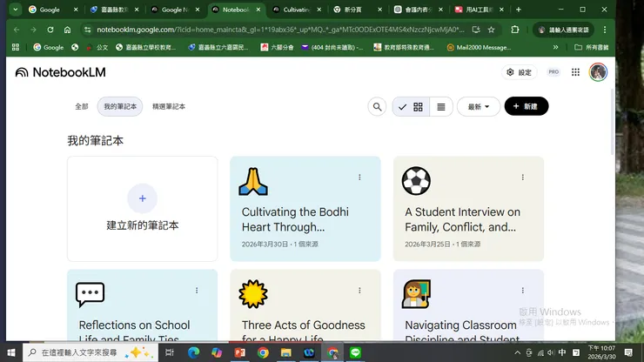This screenshot has width=644, height=362.
Task: Open more options on A Student Interview card
Action: click(x=522, y=178)
